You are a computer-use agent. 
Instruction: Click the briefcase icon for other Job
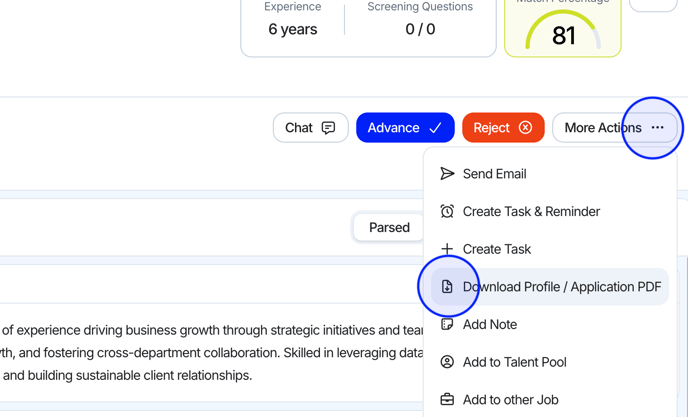pyautogui.click(x=447, y=400)
